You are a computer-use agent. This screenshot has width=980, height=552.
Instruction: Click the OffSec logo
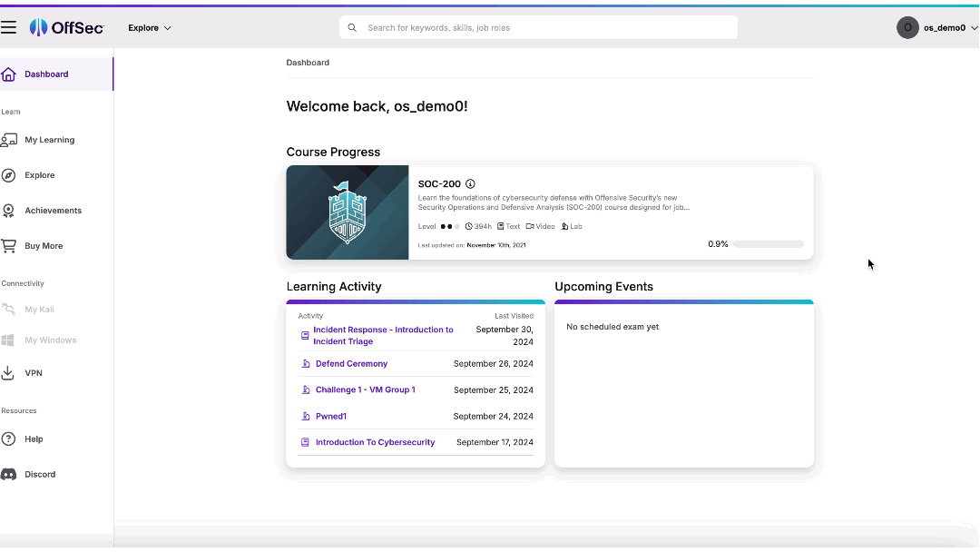(x=67, y=27)
